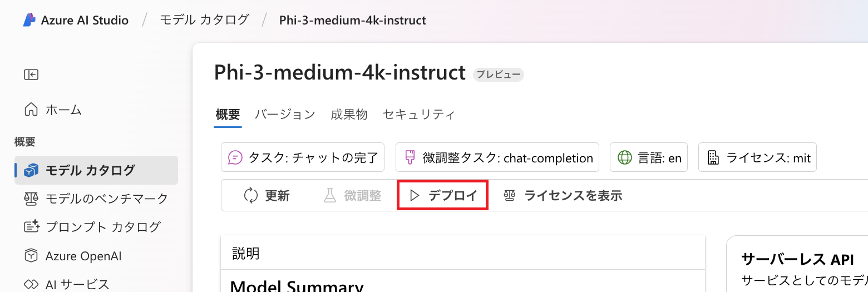Open the AI サービス sidebar icon
This screenshot has height=292, width=868.
pos(31,284)
